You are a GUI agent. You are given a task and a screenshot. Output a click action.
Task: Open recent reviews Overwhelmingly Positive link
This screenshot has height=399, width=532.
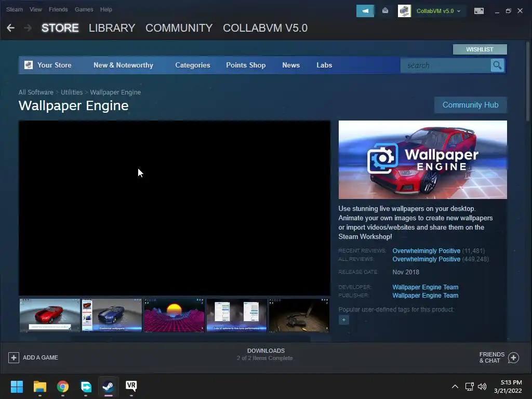pos(426,251)
